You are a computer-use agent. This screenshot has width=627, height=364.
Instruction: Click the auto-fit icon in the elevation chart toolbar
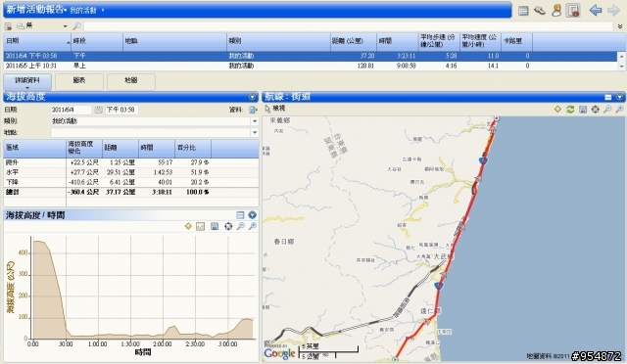pos(228,227)
